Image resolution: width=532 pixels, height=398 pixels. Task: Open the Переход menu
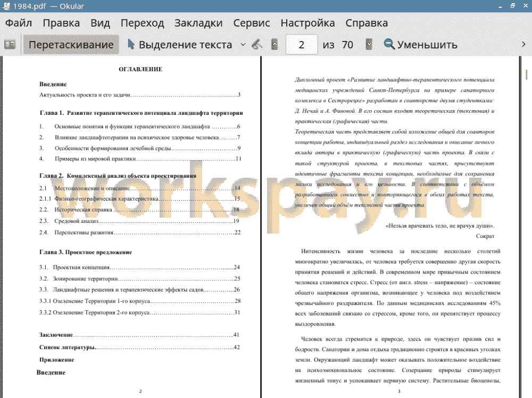click(143, 23)
